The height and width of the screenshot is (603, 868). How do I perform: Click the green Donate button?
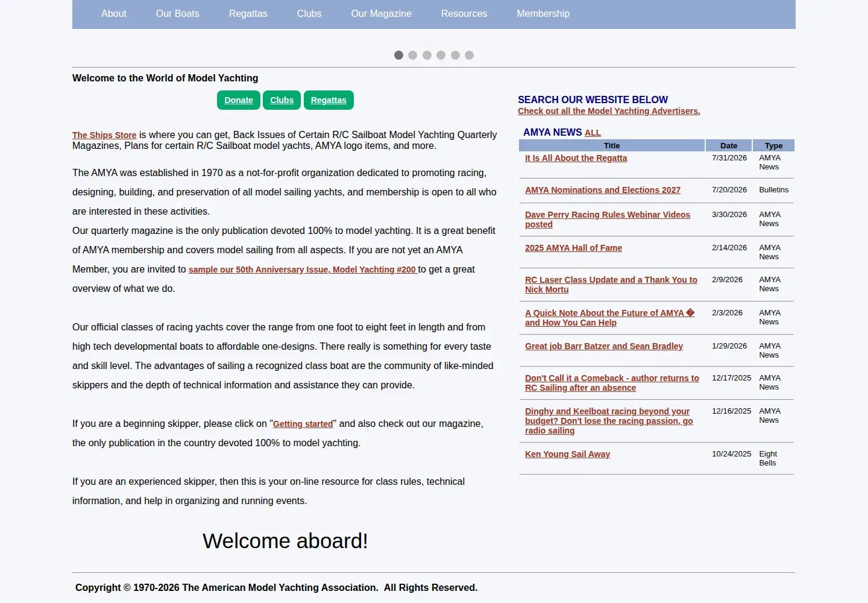[239, 100]
